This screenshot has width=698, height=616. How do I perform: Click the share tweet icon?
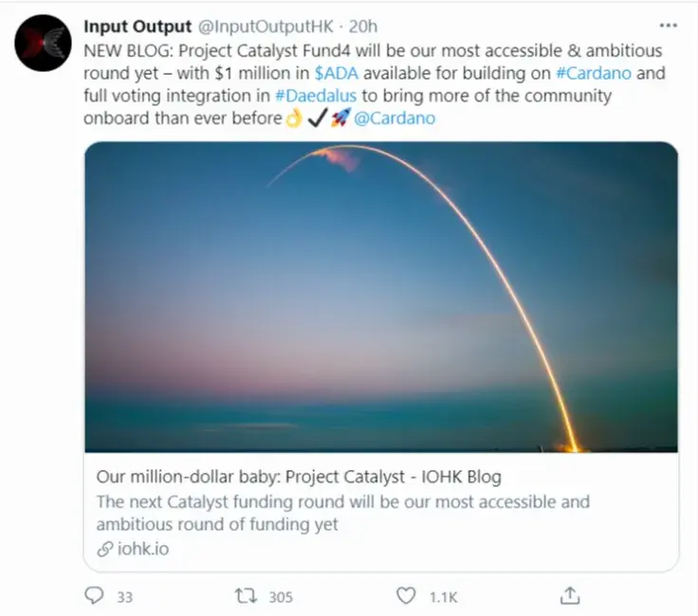(570, 596)
